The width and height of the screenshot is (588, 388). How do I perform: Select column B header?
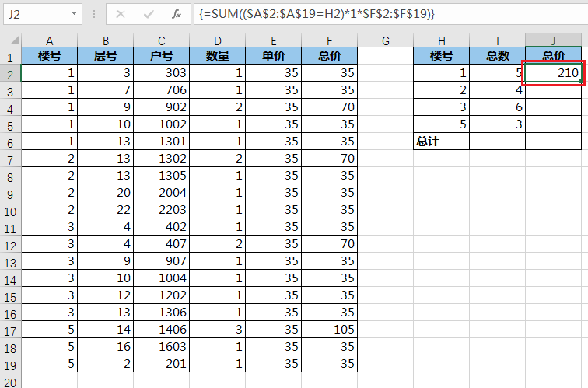point(105,40)
